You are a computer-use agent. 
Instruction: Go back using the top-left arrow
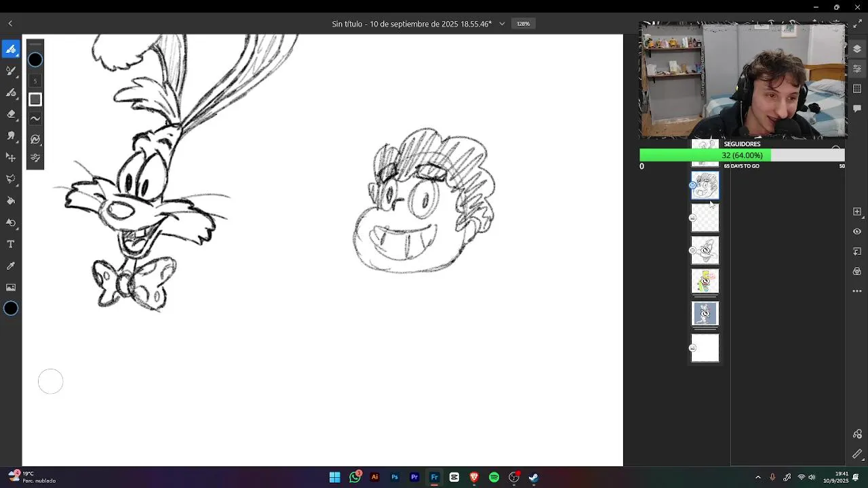coord(10,24)
